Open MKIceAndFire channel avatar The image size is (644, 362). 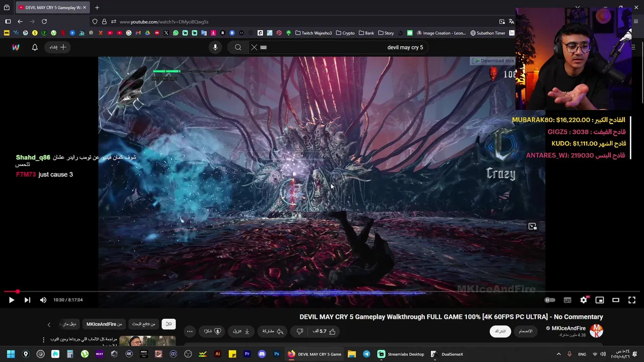(x=597, y=331)
